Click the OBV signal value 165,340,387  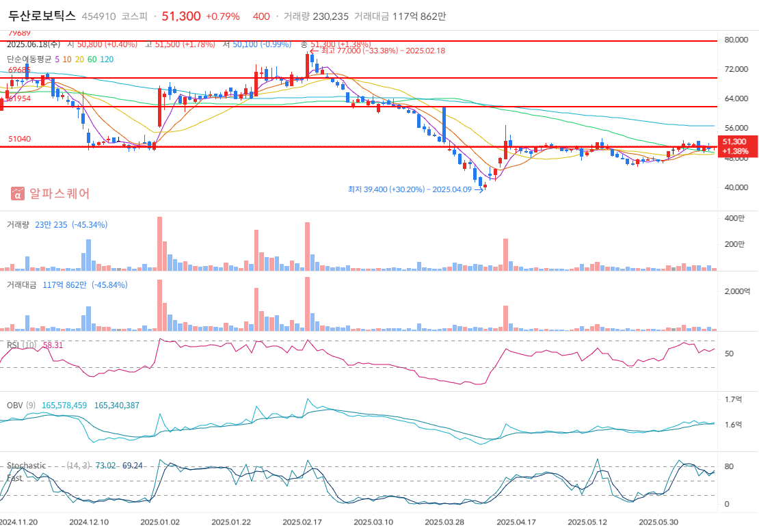(117, 405)
